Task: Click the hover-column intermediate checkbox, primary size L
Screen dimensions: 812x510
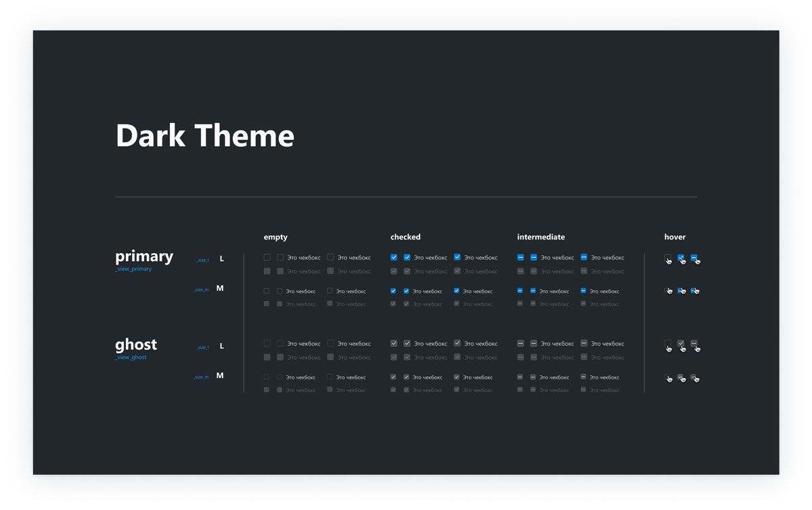Action: click(694, 258)
